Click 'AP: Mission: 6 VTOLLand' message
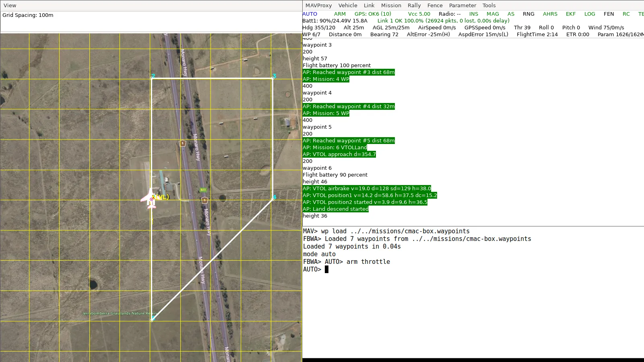644x362 pixels. [334, 147]
